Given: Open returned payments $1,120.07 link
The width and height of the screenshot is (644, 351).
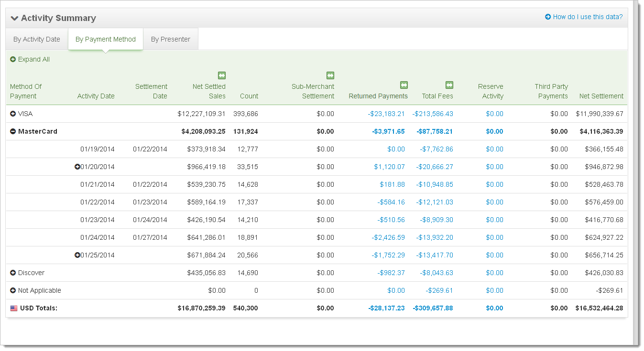Looking at the screenshot, I should [x=390, y=167].
